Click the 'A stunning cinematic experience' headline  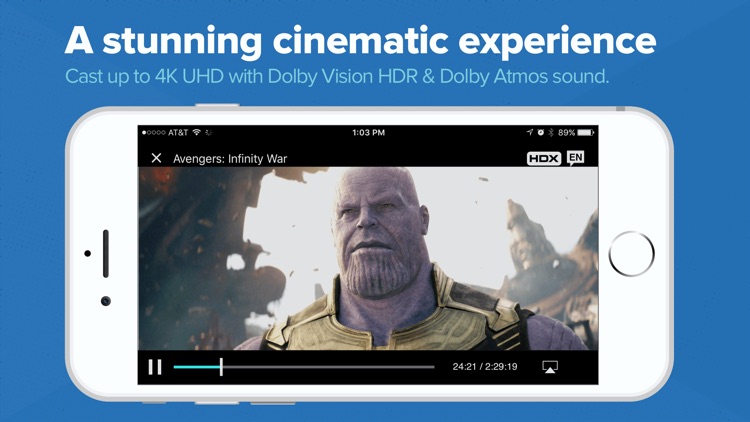tap(360, 40)
